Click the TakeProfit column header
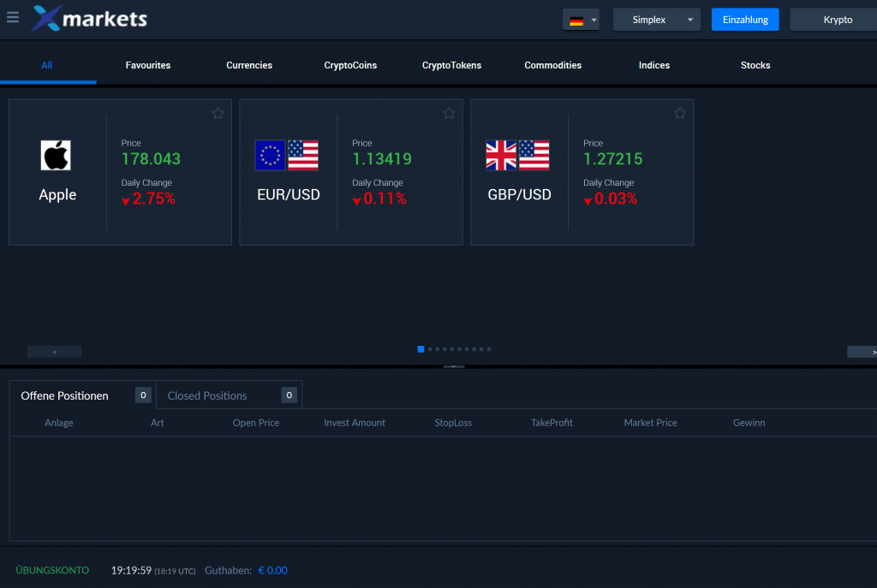 552,423
